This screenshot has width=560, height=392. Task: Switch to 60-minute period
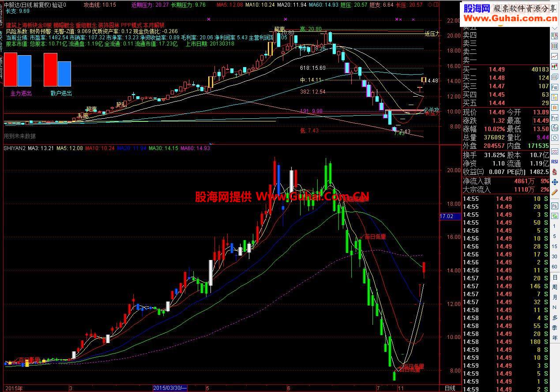pyautogui.click(x=555, y=267)
